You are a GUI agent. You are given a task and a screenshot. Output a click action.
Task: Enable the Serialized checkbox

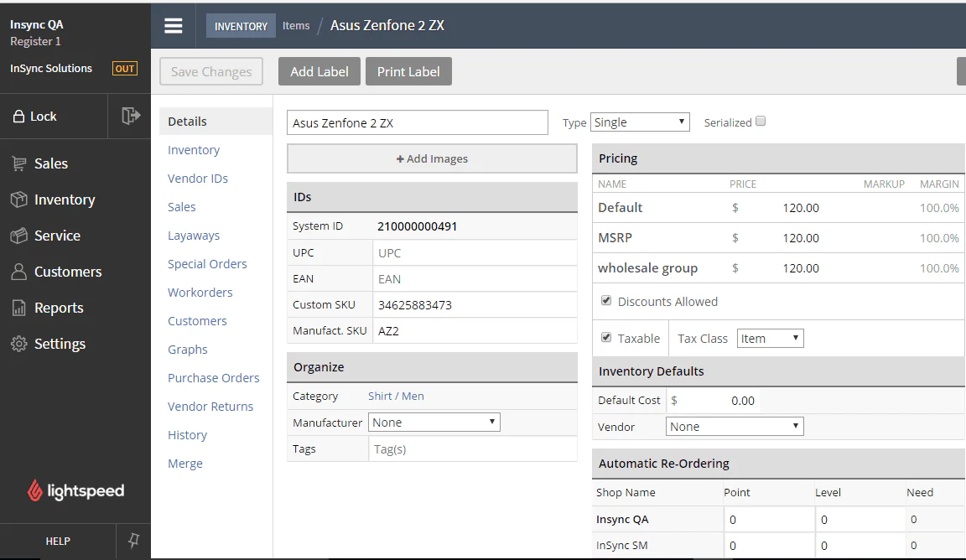coord(761,121)
